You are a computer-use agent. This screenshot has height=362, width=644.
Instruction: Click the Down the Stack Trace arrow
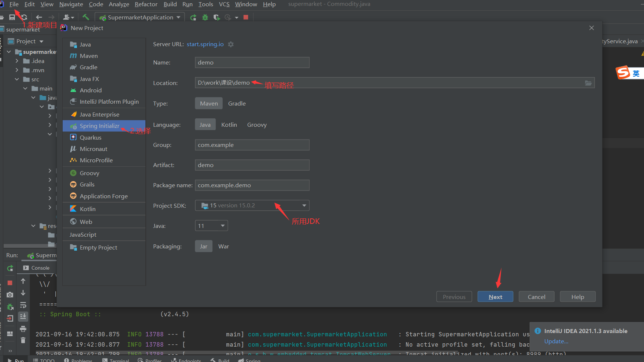point(23,293)
